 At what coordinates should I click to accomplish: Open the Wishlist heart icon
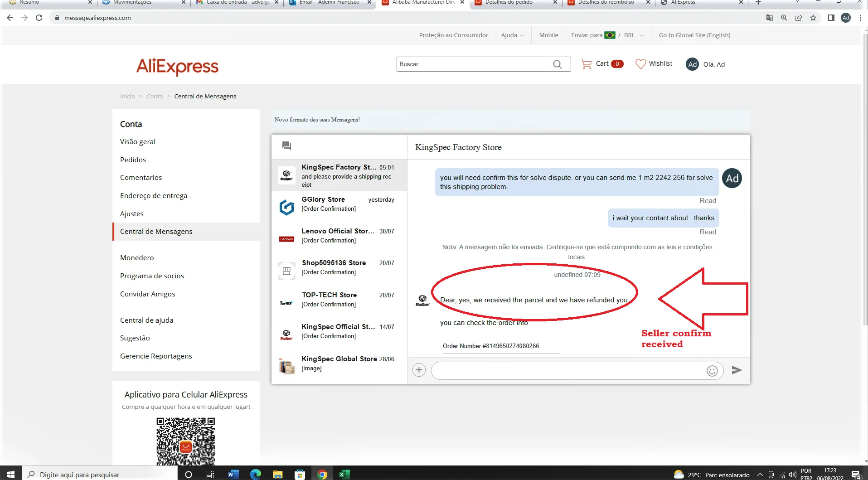pos(640,64)
